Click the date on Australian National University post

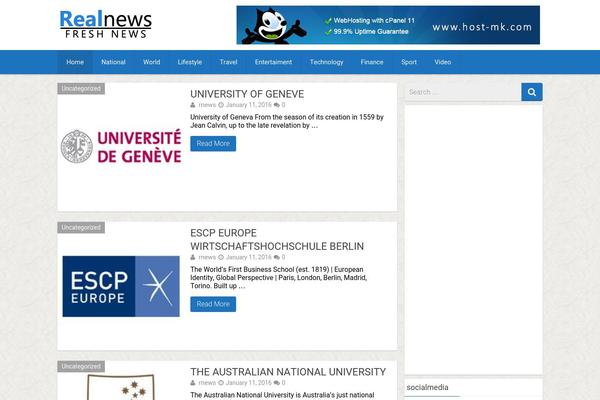(x=248, y=383)
